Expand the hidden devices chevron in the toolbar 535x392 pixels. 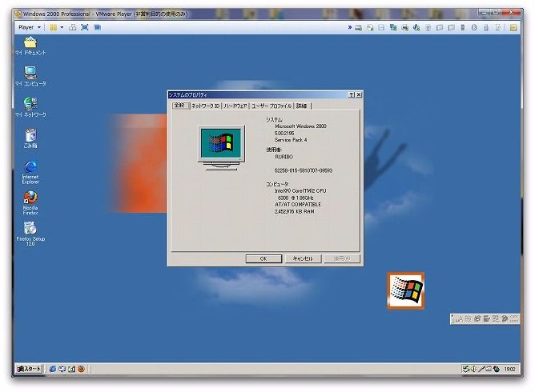[x=350, y=27]
